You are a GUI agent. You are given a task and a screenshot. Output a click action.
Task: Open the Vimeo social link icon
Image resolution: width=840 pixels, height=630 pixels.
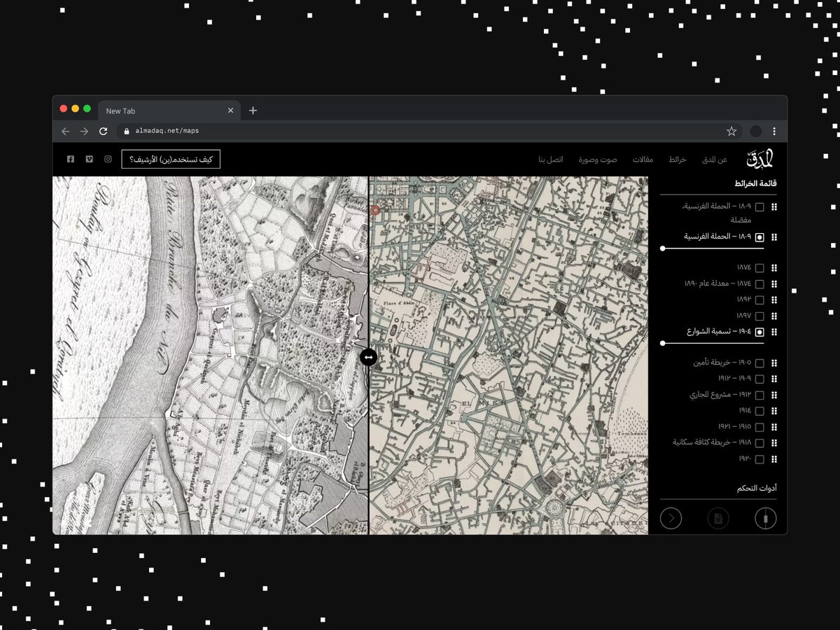pos(90,160)
